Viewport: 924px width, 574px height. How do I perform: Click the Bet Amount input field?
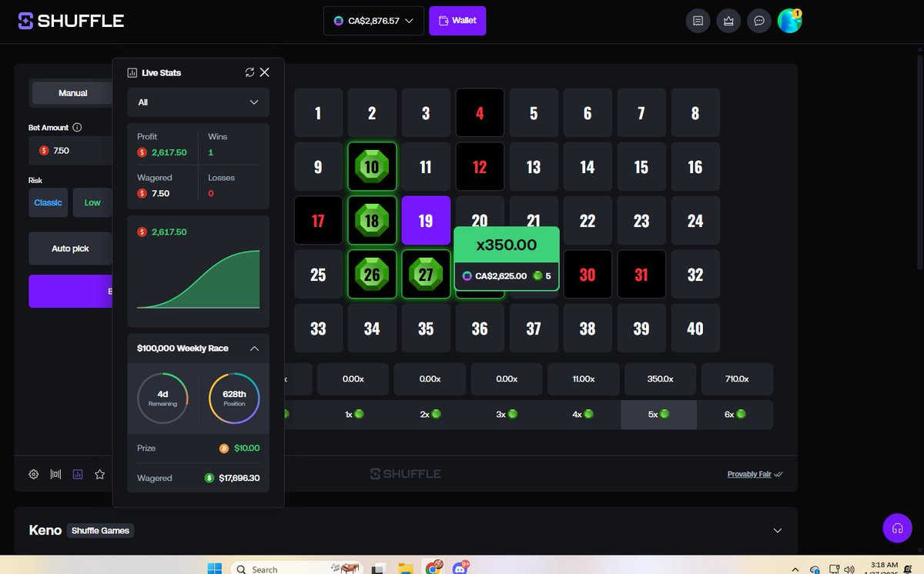[x=71, y=150]
